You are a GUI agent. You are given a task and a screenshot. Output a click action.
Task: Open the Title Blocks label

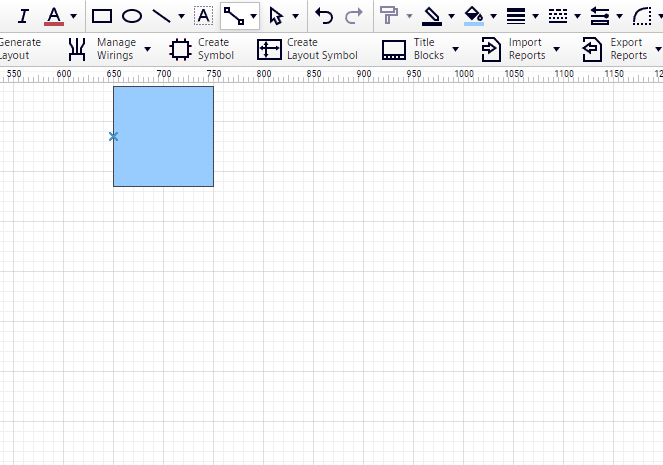click(429, 49)
